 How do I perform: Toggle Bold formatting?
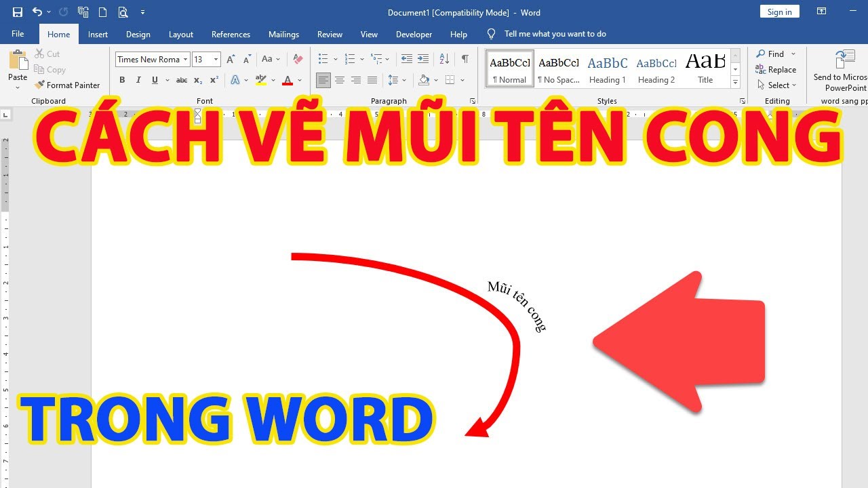122,80
